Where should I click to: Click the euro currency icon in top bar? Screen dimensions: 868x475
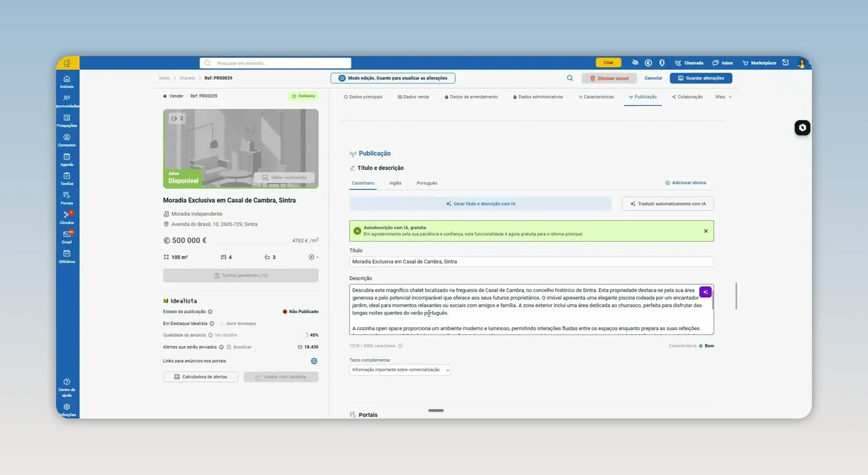(x=648, y=63)
